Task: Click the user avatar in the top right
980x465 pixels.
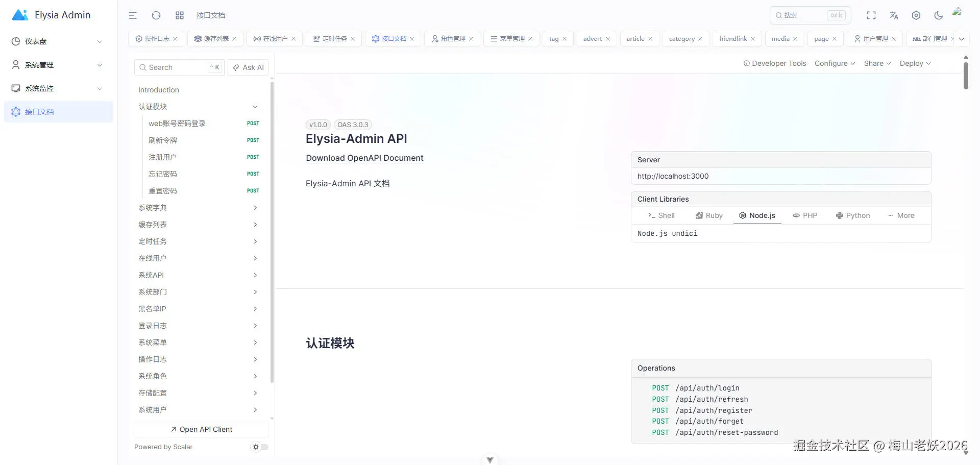Action: (958, 12)
